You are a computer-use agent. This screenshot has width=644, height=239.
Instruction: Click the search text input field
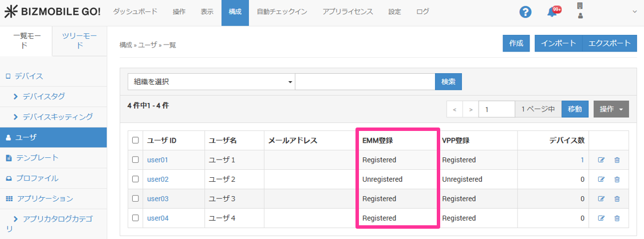pyautogui.click(x=365, y=82)
